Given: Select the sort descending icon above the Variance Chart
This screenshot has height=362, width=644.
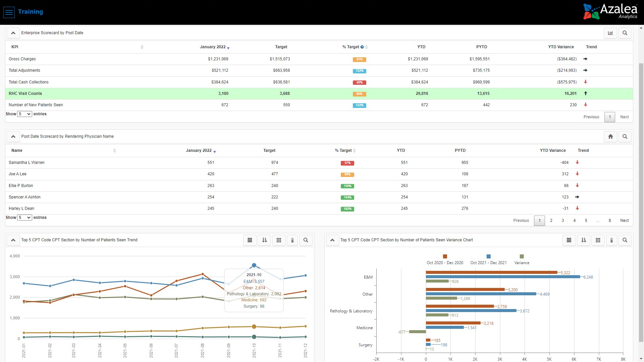Looking at the screenshot, I should (583, 240).
